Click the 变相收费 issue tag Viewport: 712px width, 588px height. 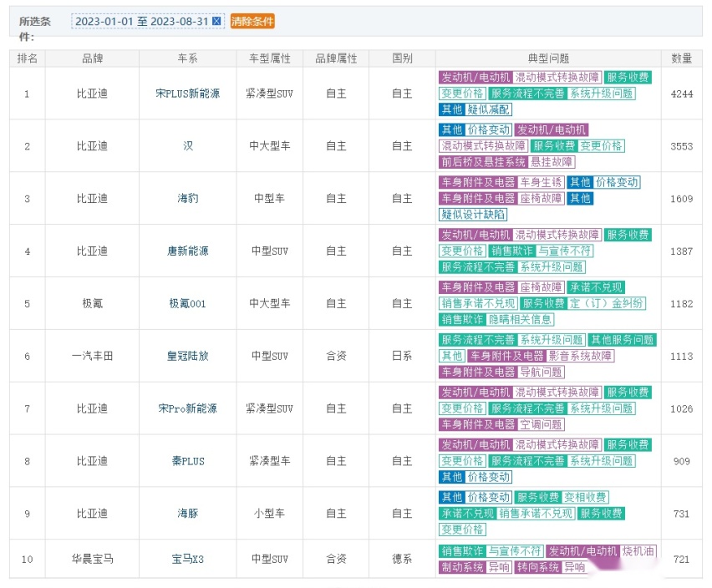click(585, 497)
